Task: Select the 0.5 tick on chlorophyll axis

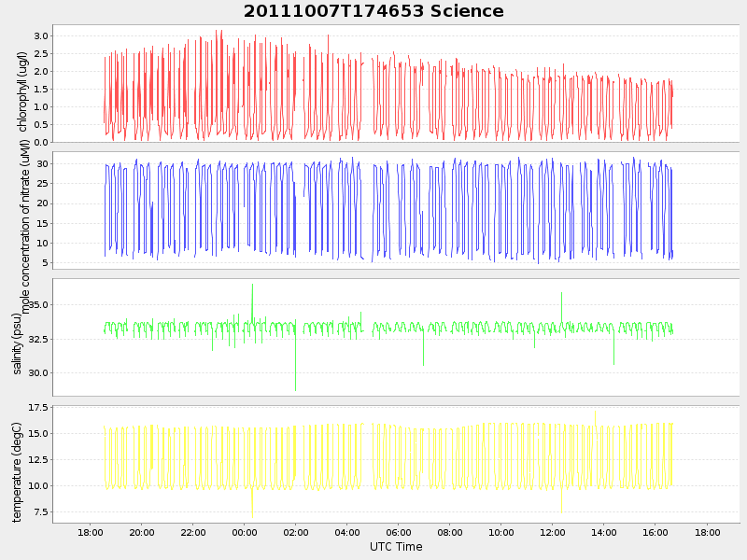Action: [41, 125]
